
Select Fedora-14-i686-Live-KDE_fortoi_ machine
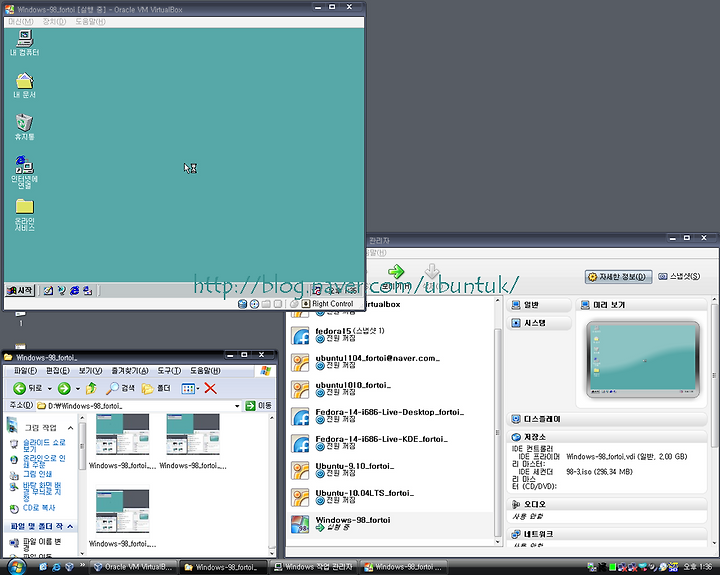[391, 443]
